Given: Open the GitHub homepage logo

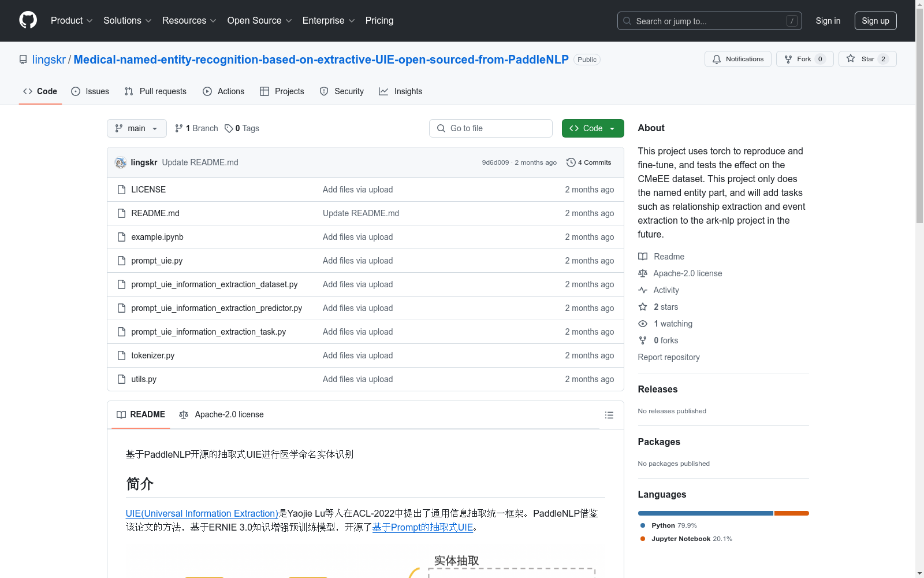Looking at the screenshot, I should 28,20.
